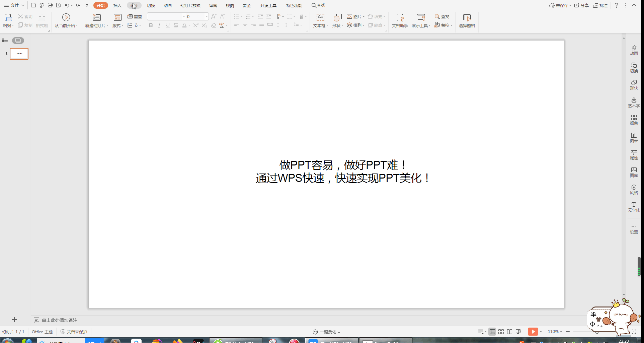Click the Subscript X₂ icon
Viewport: 644px width, 343px height.
coord(204,25)
